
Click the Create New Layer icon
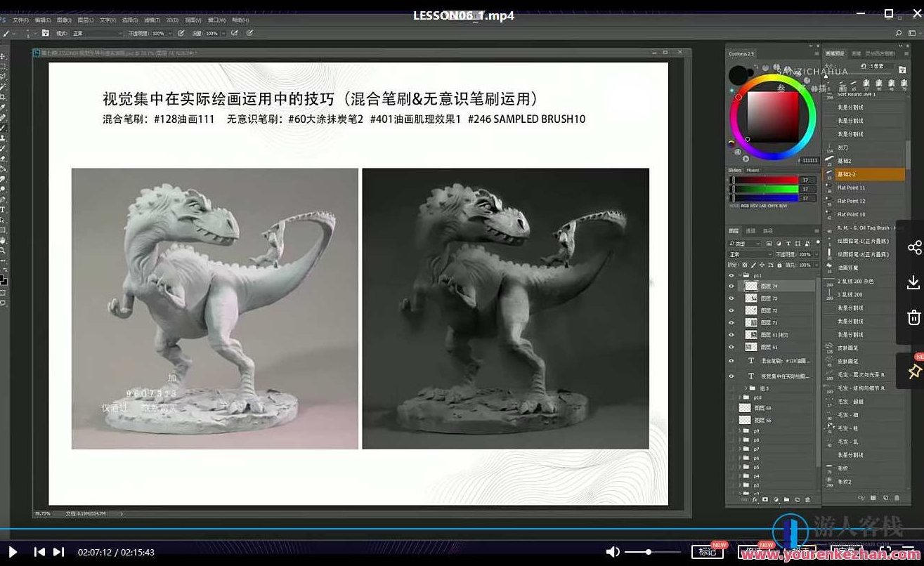(x=798, y=499)
